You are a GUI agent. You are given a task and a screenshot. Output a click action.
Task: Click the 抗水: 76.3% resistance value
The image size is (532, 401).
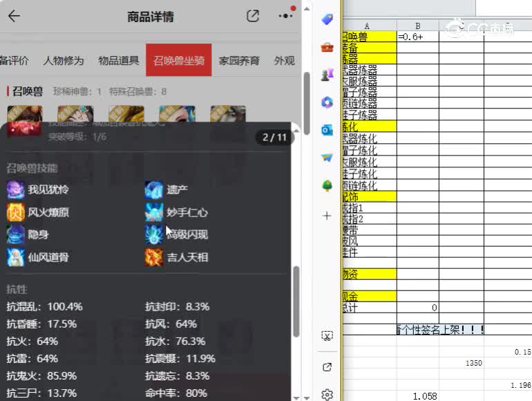(175, 342)
